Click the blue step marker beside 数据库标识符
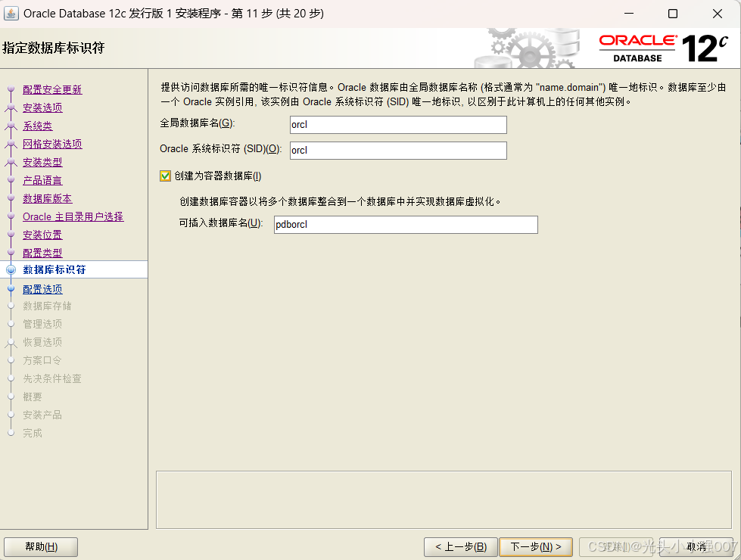Image resolution: width=741 pixels, height=560 pixels. pyautogui.click(x=9, y=269)
